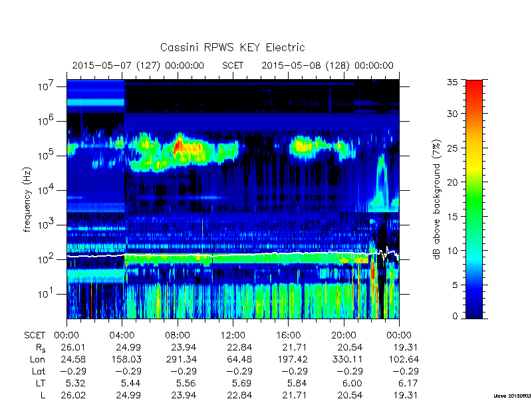Click the green emission burst near 16:00-17:00
This screenshot has width=532, height=399.
point(303,147)
